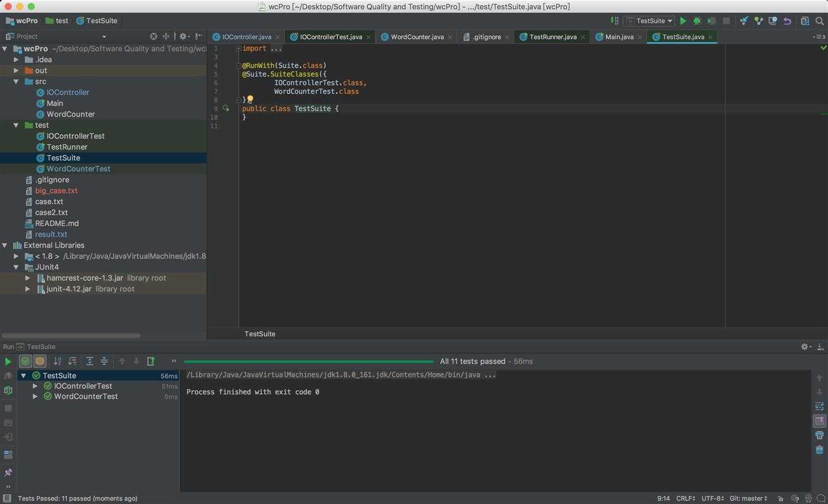Collapse the test folder
The image size is (828, 504).
(16, 125)
